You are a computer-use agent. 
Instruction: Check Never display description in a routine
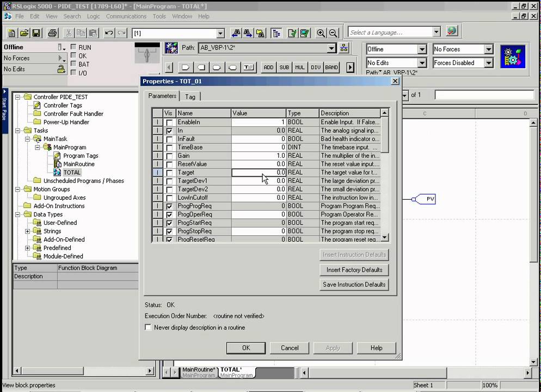coord(148,328)
